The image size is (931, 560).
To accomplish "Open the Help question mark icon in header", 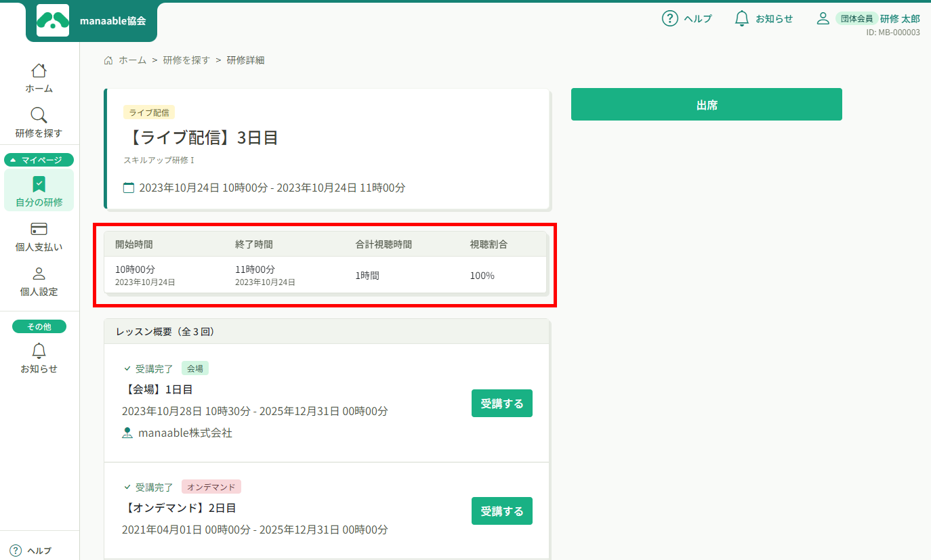I will [669, 18].
